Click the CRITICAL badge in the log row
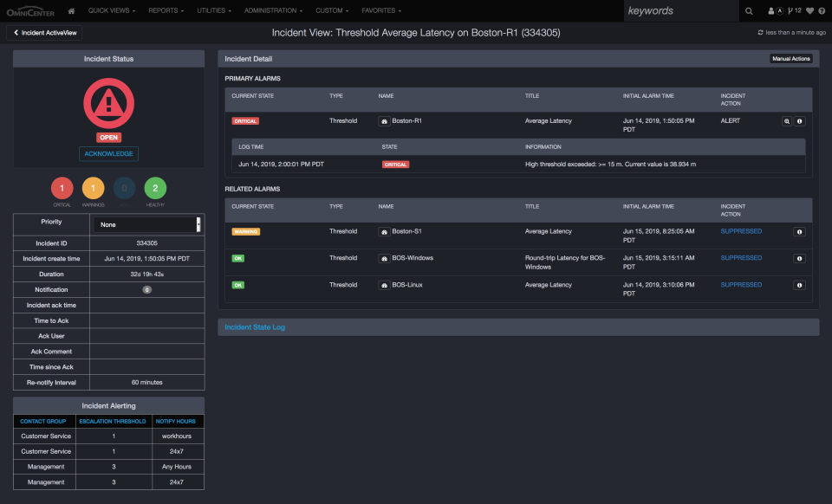832x504 pixels. pos(395,165)
